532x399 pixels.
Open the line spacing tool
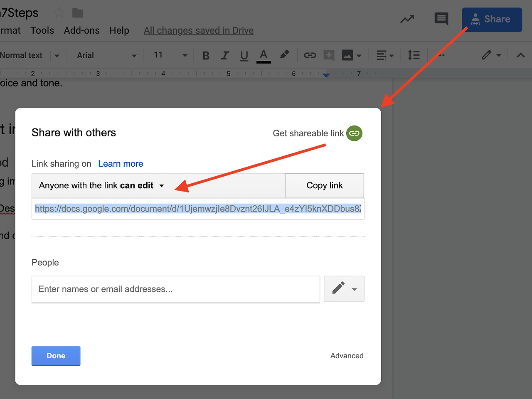414,55
